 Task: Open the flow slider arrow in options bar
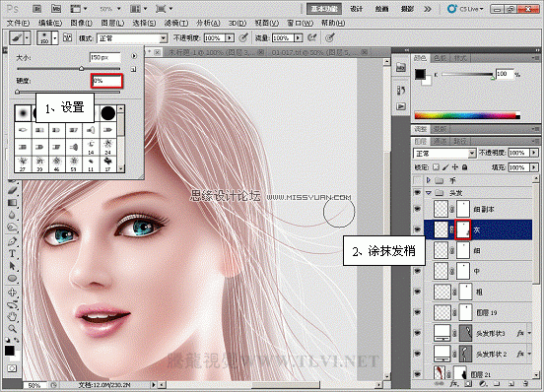point(298,37)
